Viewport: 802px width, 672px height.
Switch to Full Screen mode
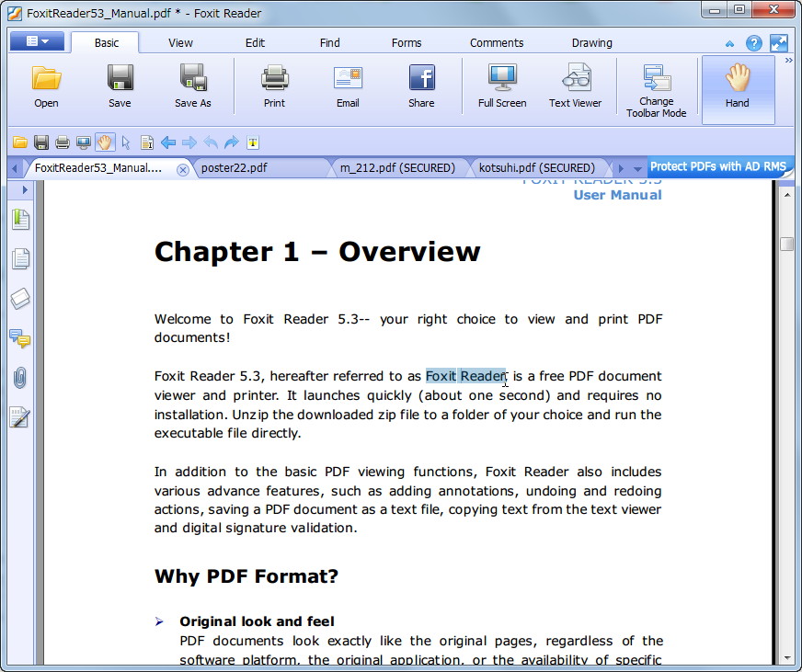[x=502, y=86]
